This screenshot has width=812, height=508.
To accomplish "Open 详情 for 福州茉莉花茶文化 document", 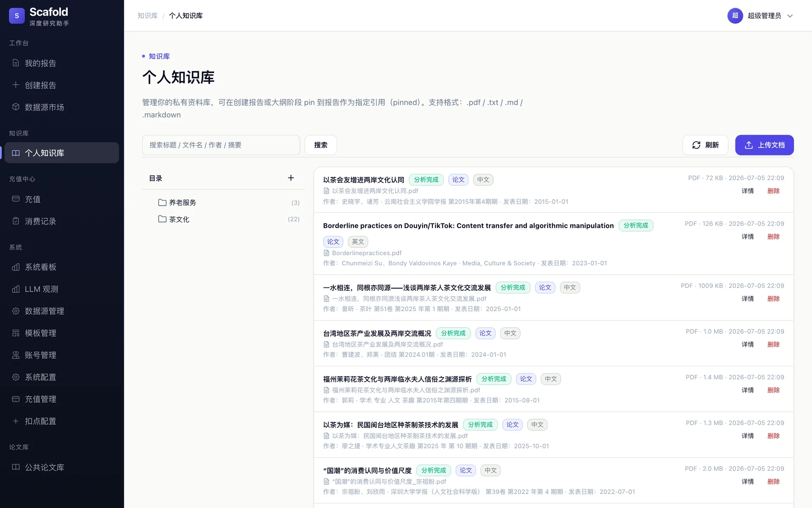I will [748, 390].
